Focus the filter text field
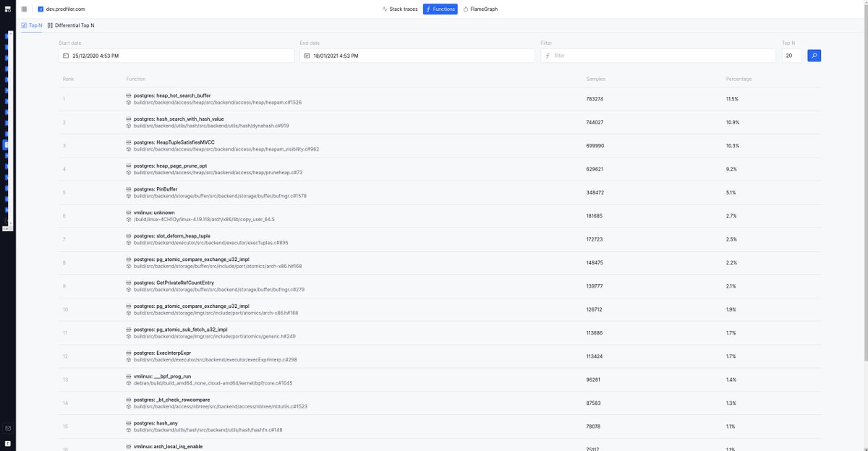The image size is (868, 451). tap(658, 56)
